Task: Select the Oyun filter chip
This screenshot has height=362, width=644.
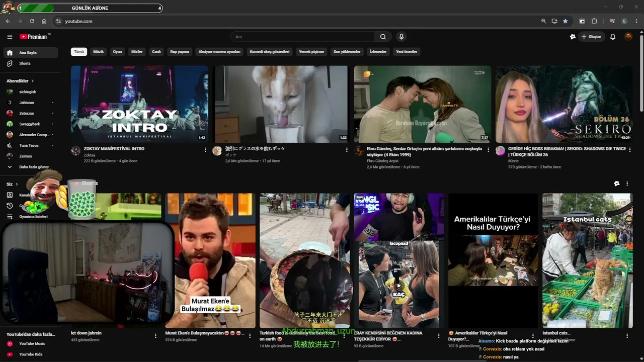Action: pyautogui.click(x=117, y=52)
